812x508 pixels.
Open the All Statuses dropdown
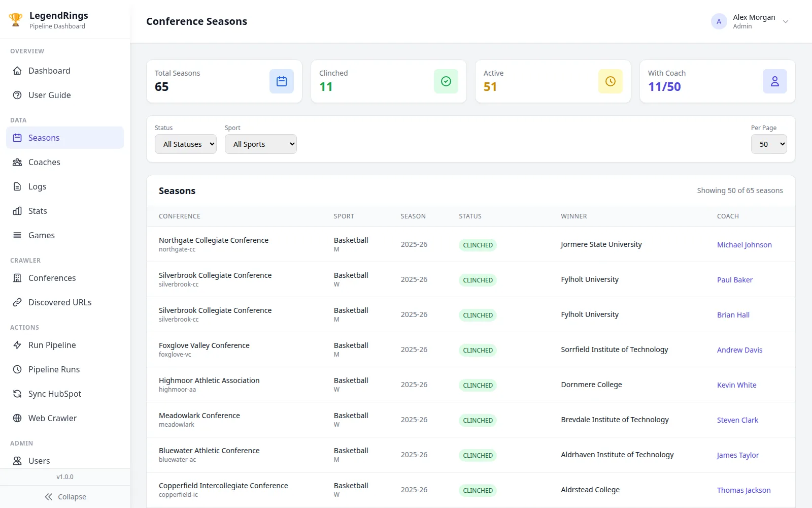[x=186, y=144]
